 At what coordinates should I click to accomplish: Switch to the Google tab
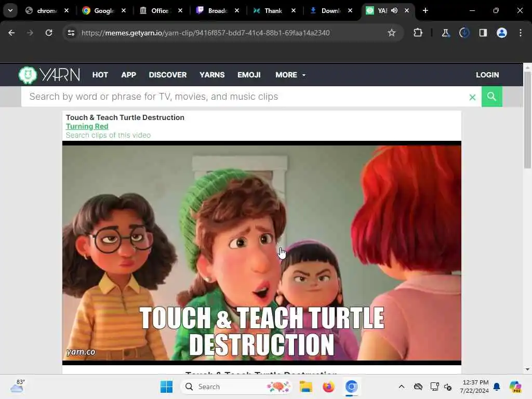tap(104, 11)
